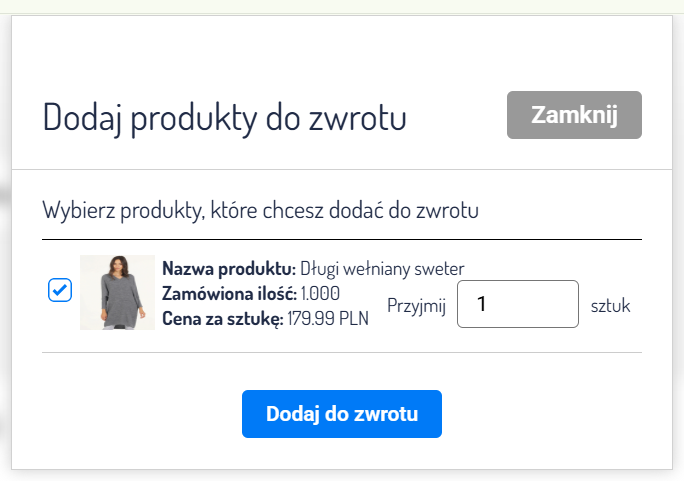Click the sztuk unit label
The width and height of the screenshot is (684, 481).
pos(610,306)
